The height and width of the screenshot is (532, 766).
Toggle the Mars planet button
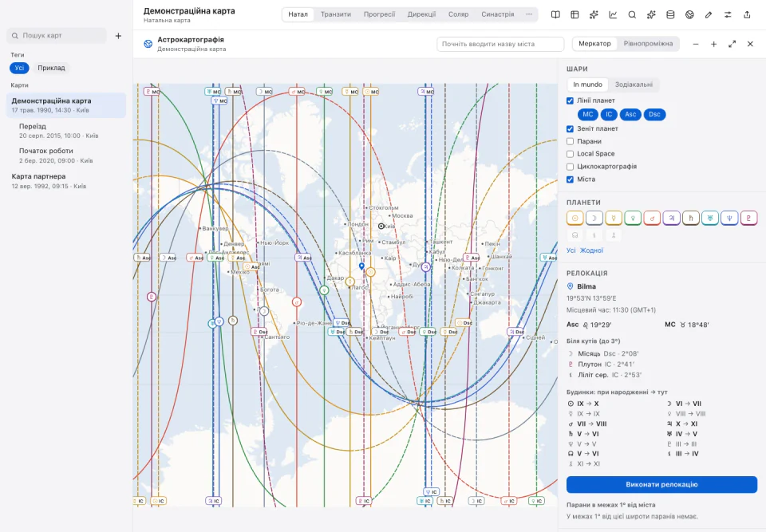(x=652, y=218)
